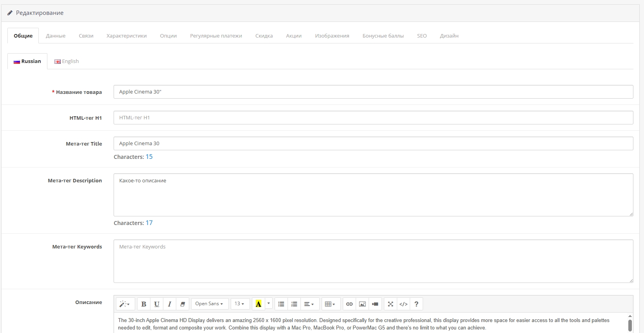
Task: Open the magic wand style menu
Action: point(125,304)
